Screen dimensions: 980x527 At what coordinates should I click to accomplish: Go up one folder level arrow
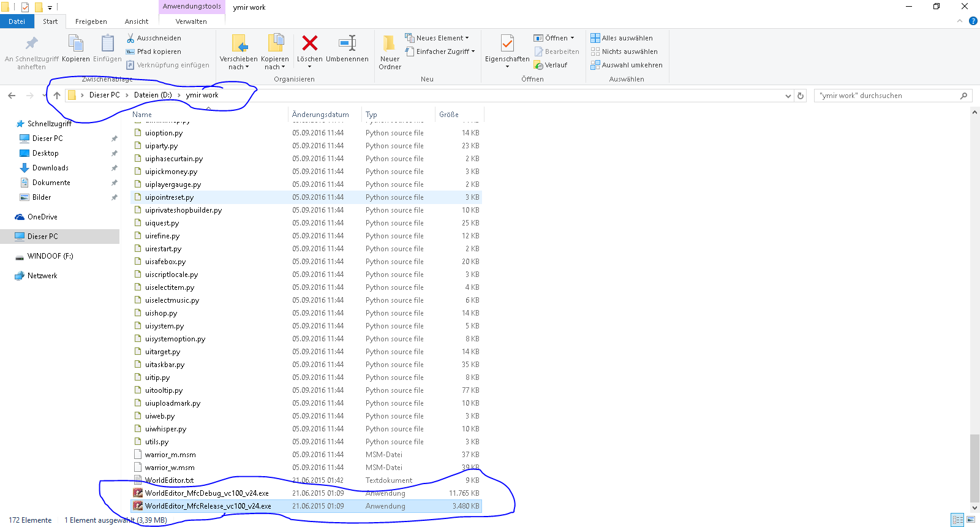coord(57,96)
